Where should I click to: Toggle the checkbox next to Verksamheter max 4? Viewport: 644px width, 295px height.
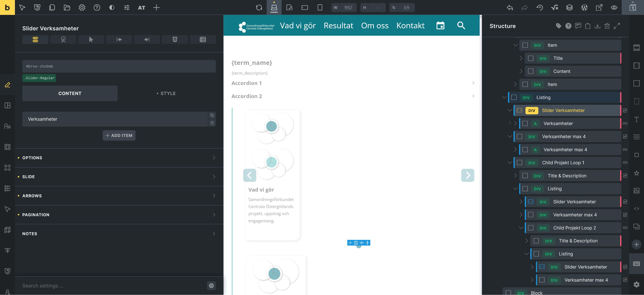(x=520, y=136)
